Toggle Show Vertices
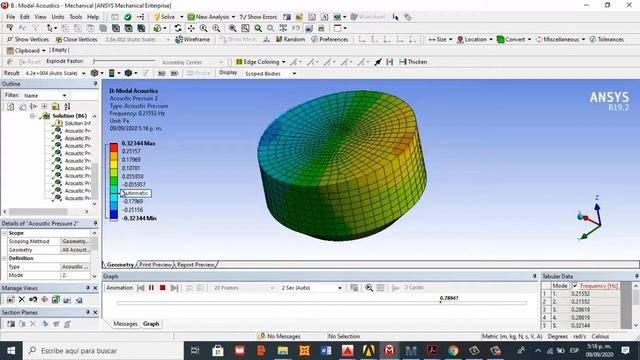This screenshot has width=640, height=360. [x=28, y=39]
